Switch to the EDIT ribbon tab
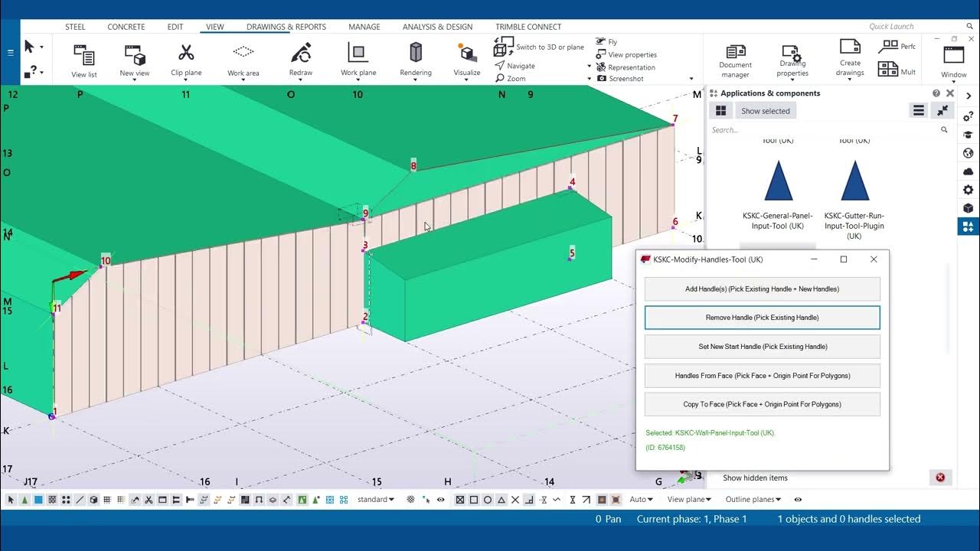Image resolution: width=980 pixels, height=551 pixels. 175,27
